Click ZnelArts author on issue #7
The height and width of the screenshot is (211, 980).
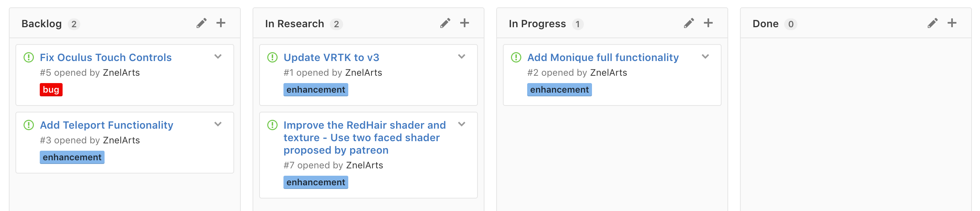click(x=364, y=165)
